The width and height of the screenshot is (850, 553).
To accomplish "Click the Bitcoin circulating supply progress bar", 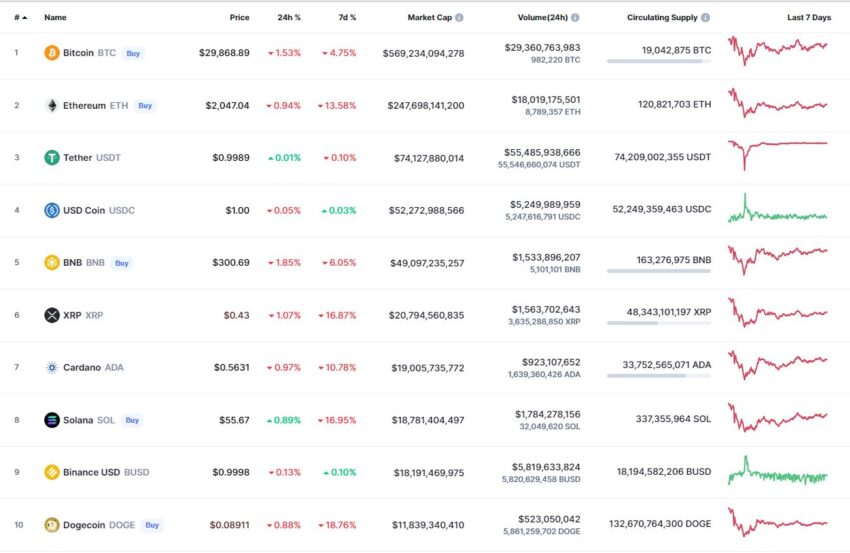I will (659, 61).
